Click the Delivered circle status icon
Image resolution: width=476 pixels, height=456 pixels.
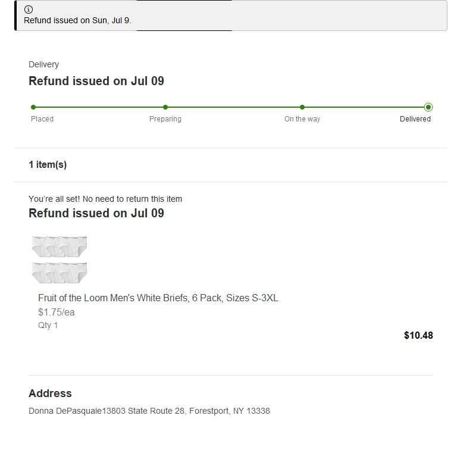(x=428, y=107)
